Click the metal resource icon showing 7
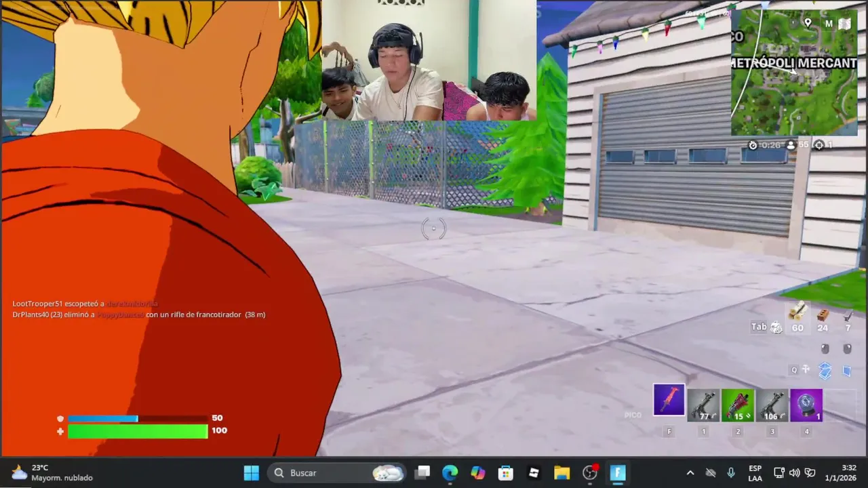Image resolution: width=868 pixels, height=488 pixels. click(848, 315)
